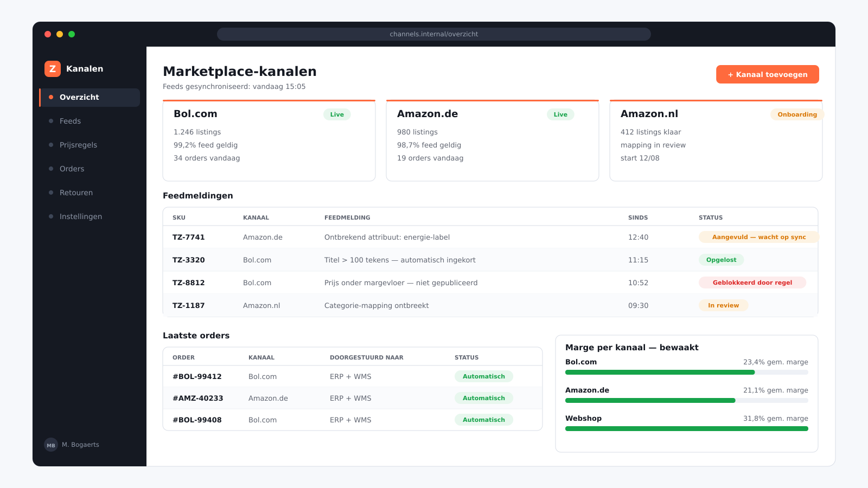Click the Opgelost status badge
The height and width of the screenshot is (488, 868).
click(x=722, y=260)
